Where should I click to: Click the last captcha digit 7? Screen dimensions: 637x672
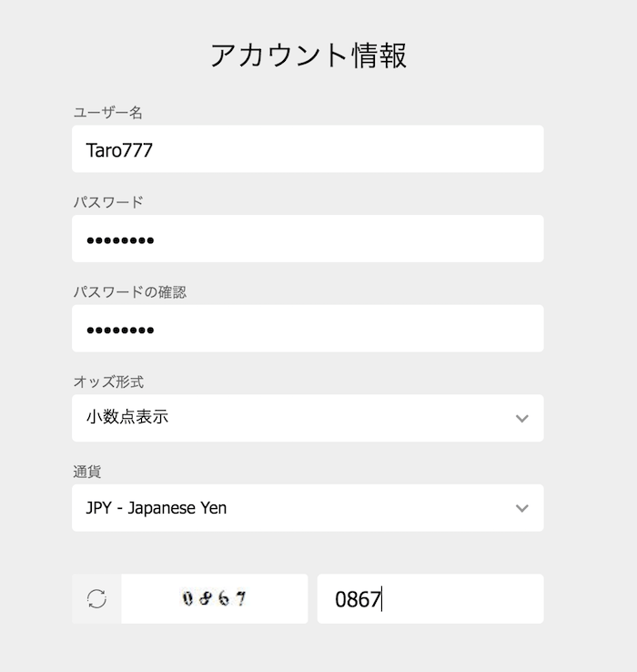(241, 598)
